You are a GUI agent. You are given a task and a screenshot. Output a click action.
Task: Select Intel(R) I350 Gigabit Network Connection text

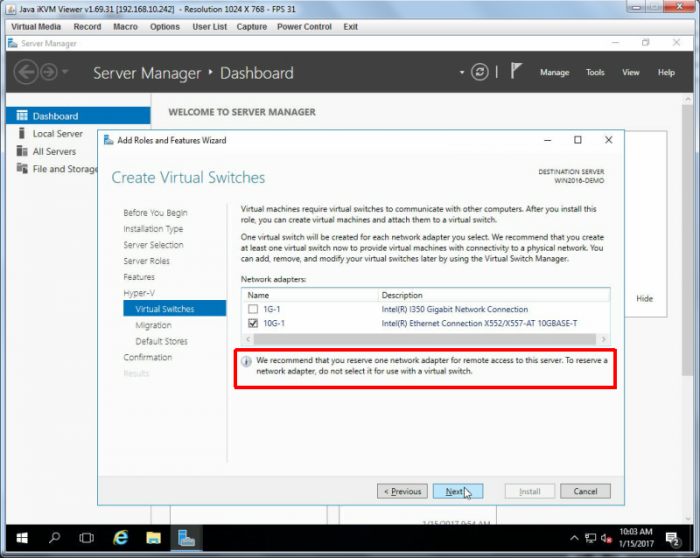click(454, 309)
